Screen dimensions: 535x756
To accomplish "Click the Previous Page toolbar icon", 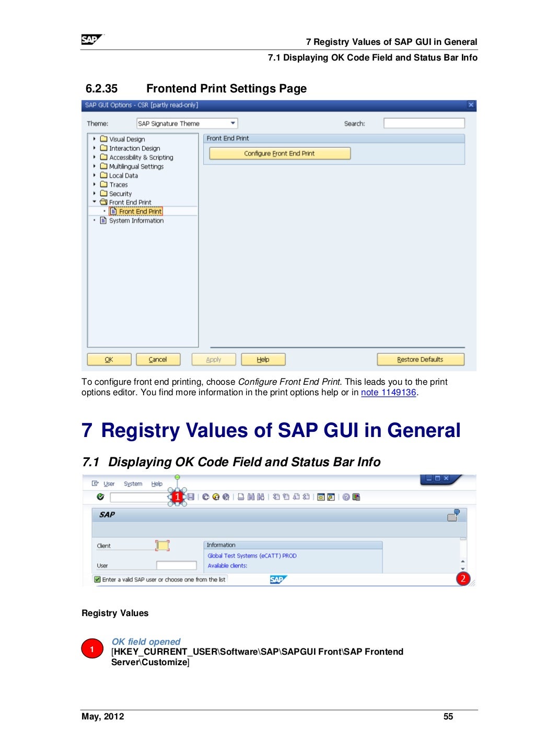I will click(x=286, y=497).
